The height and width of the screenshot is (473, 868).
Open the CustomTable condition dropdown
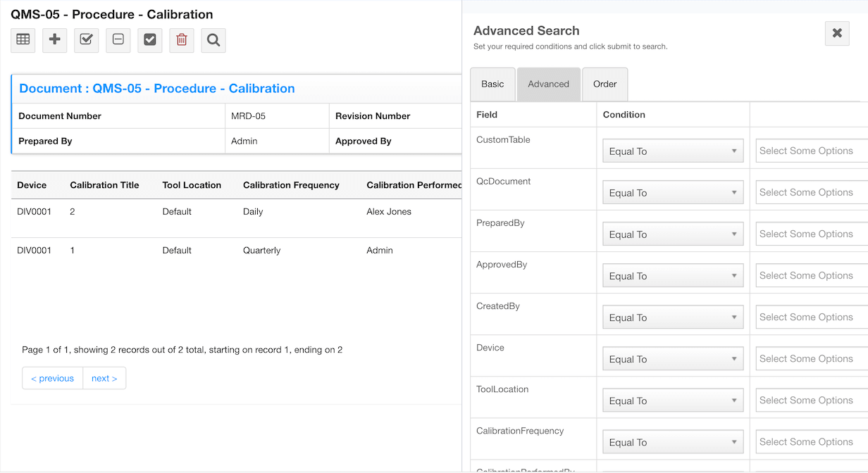pos(673,151)
